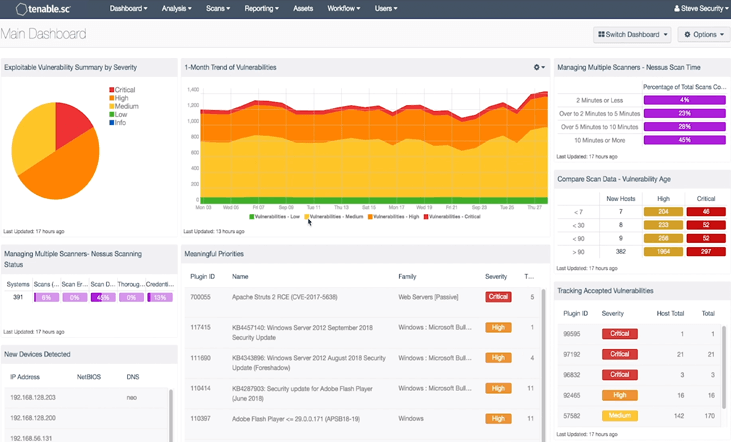
Task: Click the Steve Security user icon
Action: tap(676, 8)
